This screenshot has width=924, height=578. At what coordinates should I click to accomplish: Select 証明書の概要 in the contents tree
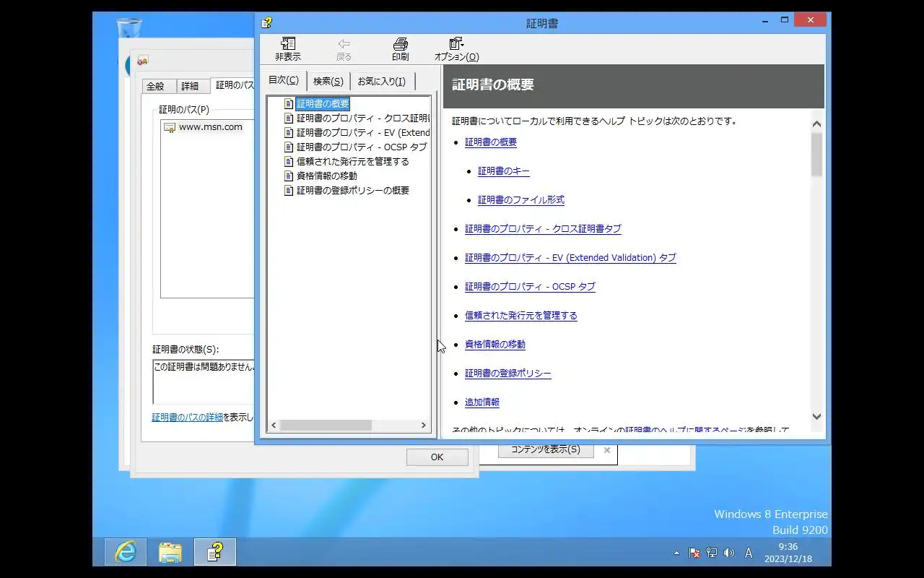pos(323,104)
